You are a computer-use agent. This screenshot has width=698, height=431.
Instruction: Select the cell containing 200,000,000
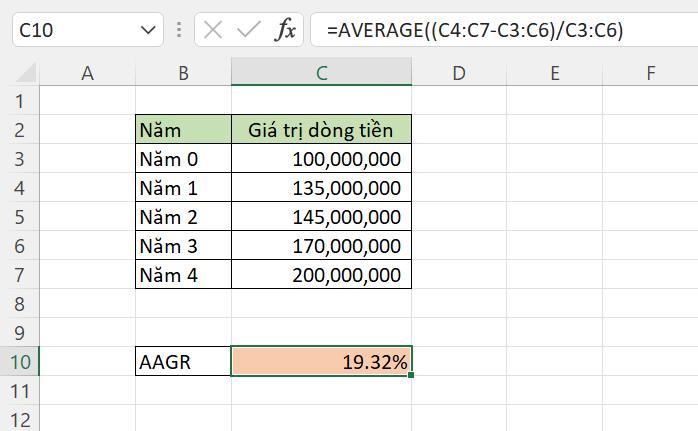(x=321, y=275)
